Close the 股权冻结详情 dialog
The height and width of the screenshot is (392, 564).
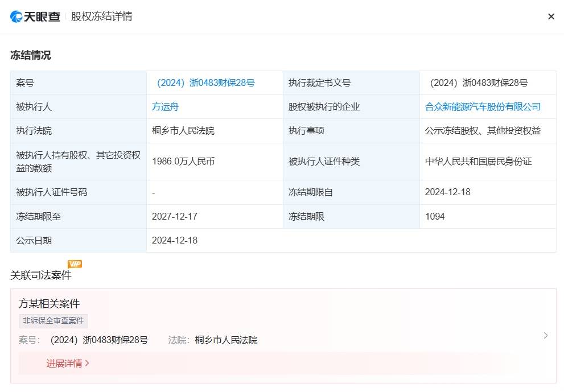551,16
